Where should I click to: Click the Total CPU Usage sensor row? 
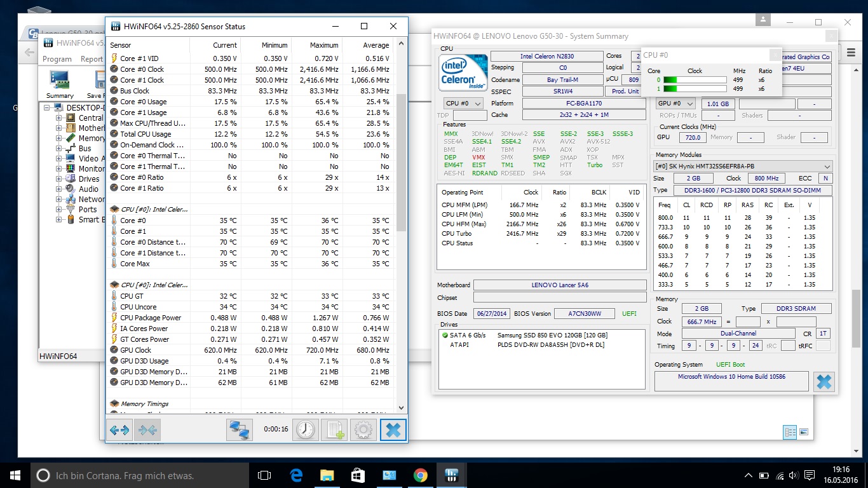(250, 134)
